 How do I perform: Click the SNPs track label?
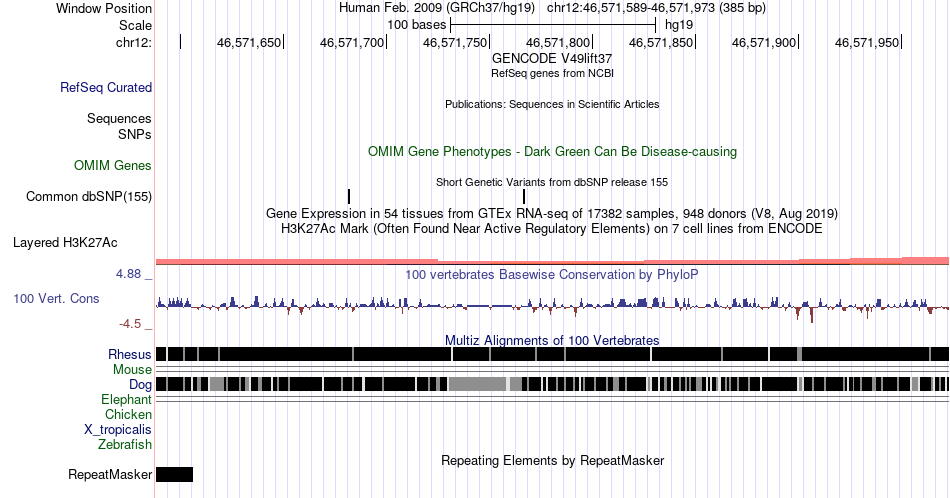[x=135, y=134]
